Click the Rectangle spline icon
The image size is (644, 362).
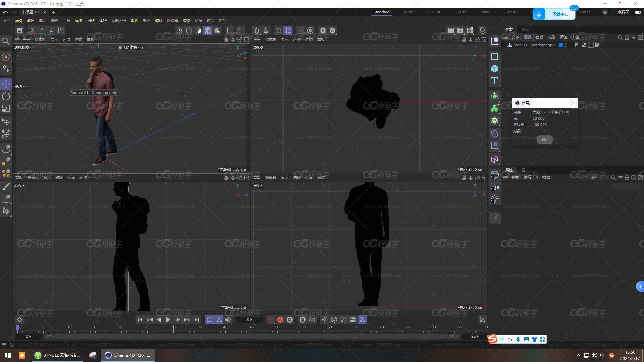pyautogui.click(x=495, y=57)
